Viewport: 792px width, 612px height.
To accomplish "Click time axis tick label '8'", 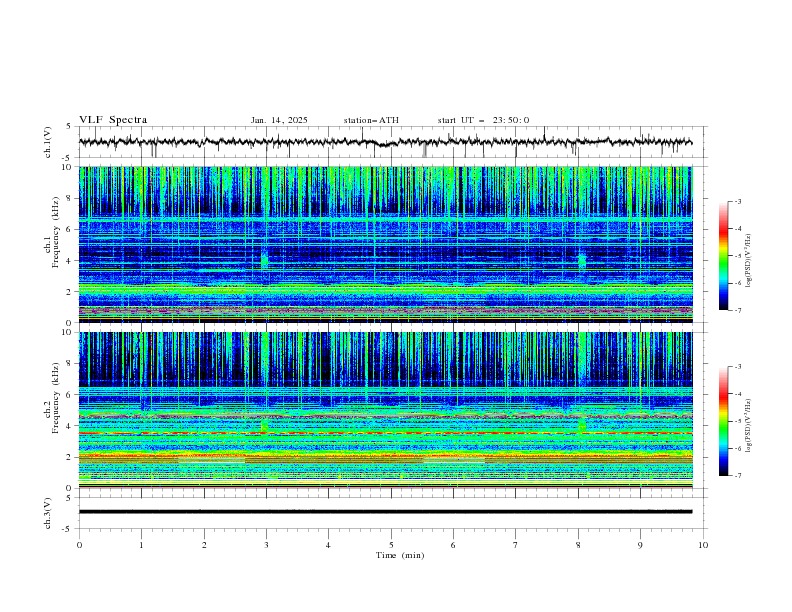I will pos(578,545).
